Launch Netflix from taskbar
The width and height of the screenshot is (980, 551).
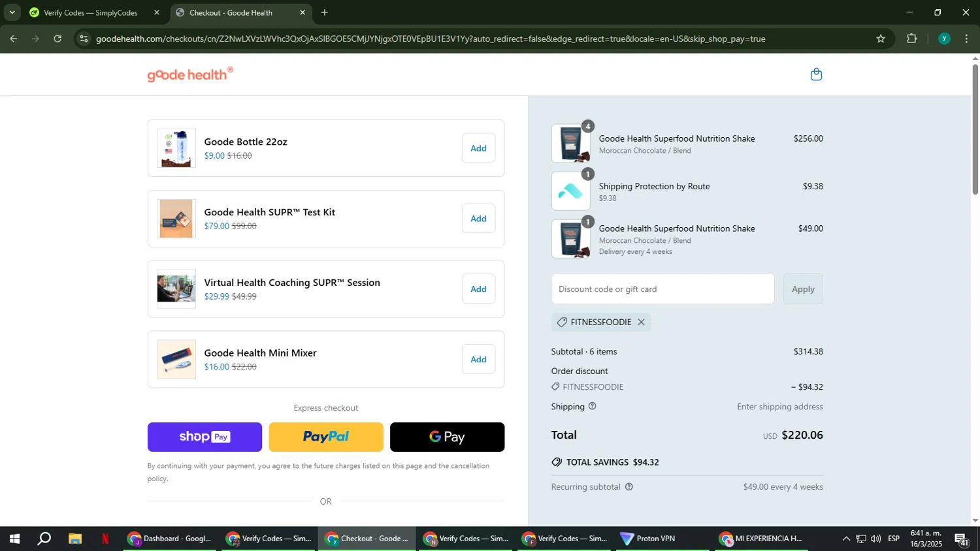[x=105, y=539]
